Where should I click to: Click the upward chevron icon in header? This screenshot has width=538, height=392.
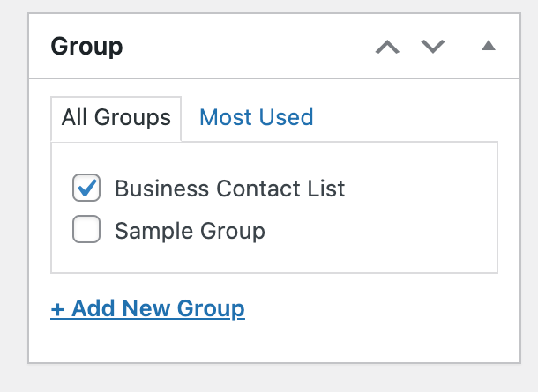[x=387, y=47]
